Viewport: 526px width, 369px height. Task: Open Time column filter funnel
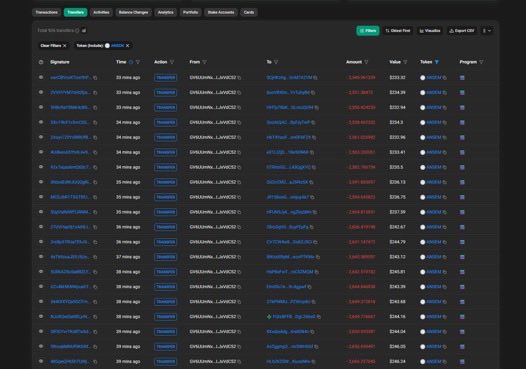click(x=138, y=62)
